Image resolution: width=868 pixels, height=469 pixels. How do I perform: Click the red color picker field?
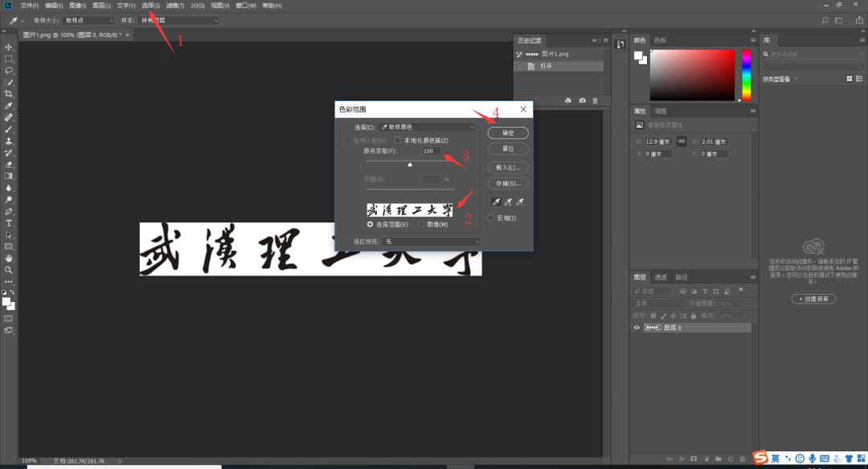(692, 75)
